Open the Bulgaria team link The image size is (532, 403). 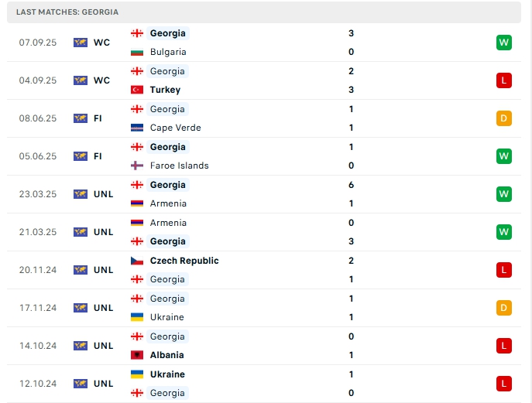[x=168, y=52]
